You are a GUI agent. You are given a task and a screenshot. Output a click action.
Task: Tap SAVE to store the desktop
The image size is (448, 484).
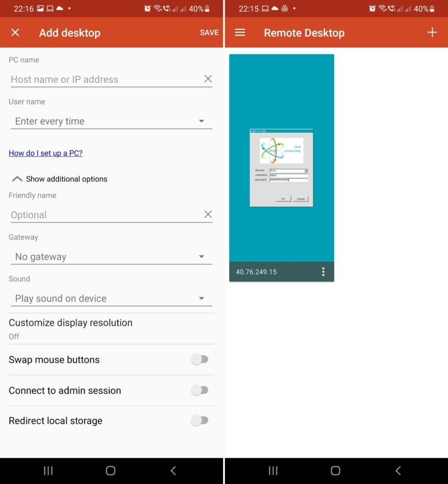(209, 33)
